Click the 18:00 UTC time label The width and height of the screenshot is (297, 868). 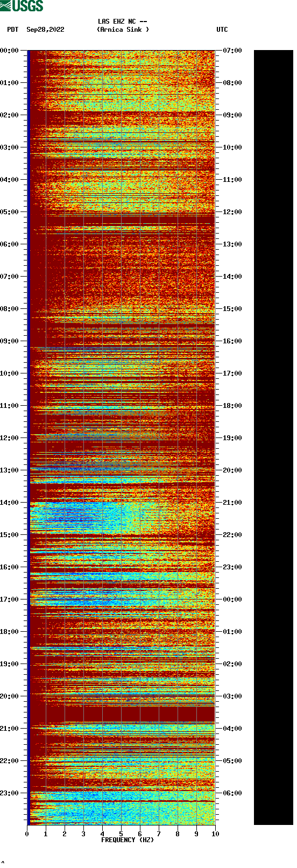[232, 406]
